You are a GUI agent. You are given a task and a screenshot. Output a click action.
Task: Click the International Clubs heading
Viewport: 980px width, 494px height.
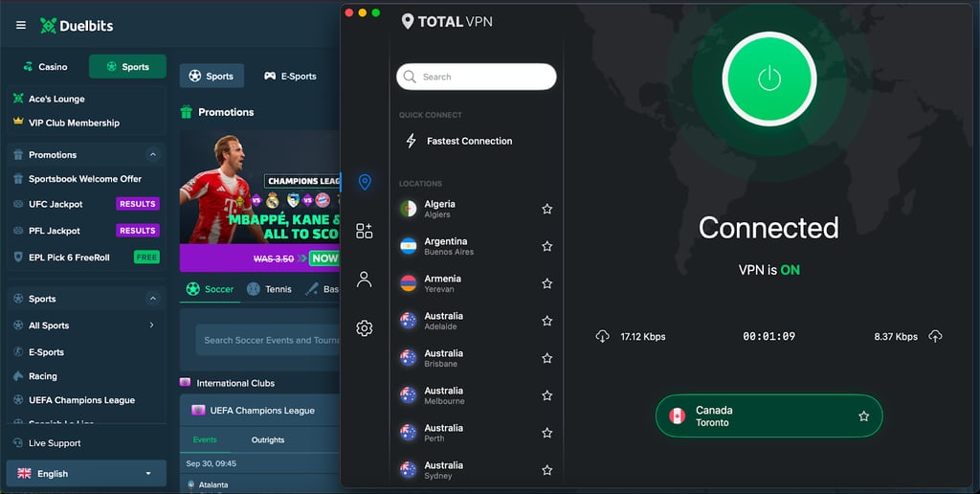click(x=235, y=383)
